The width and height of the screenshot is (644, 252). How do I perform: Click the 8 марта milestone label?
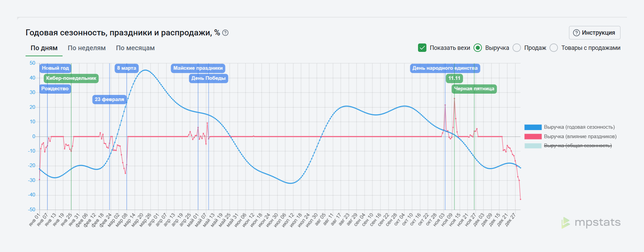(126, 68)
